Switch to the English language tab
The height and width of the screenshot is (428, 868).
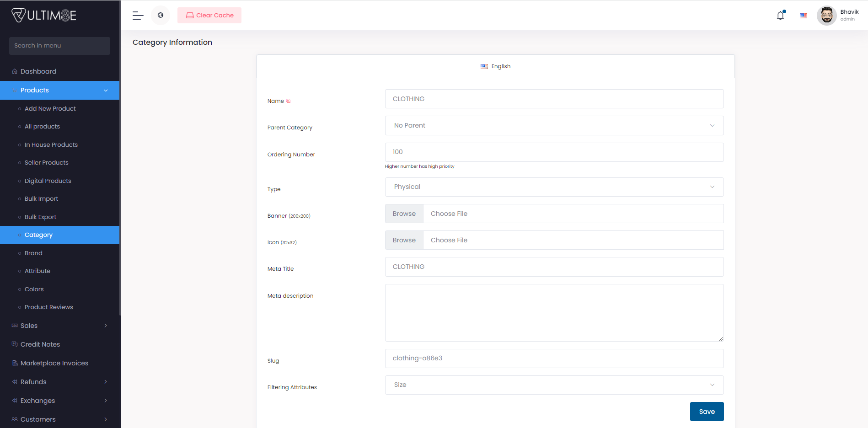coord(496,66)
